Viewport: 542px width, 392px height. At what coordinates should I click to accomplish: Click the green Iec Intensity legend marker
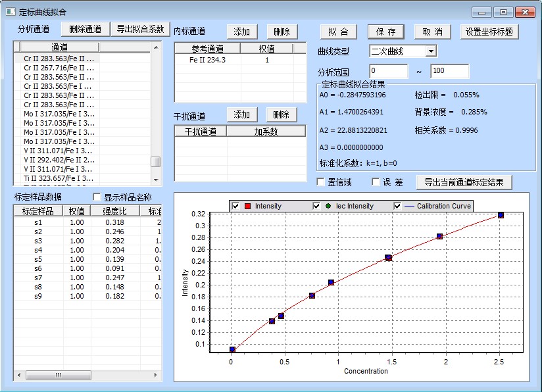click(x=328, y=206)
